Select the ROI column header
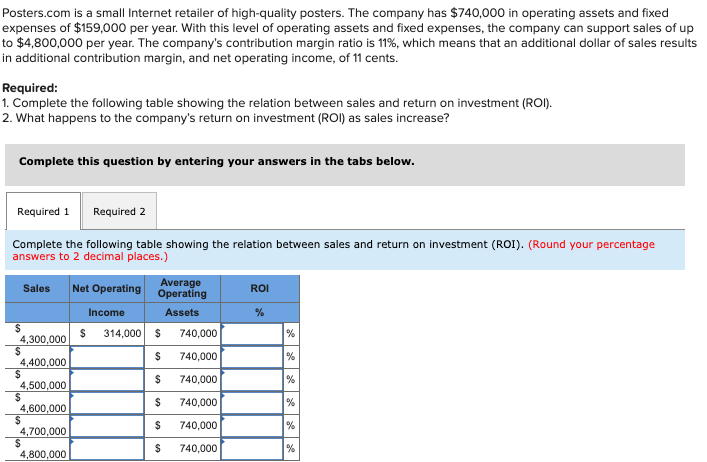The image size is (707, 462). point(260,288)
